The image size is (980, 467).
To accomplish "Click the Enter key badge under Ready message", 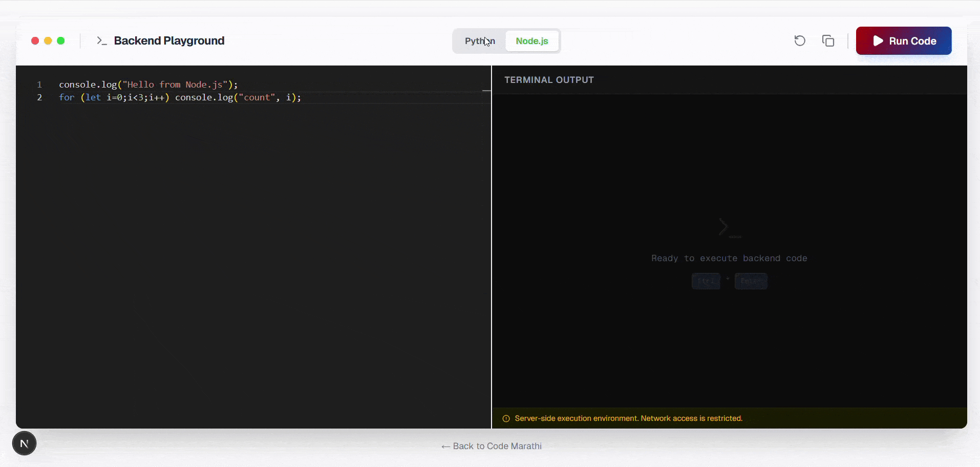I will point(751,281).
